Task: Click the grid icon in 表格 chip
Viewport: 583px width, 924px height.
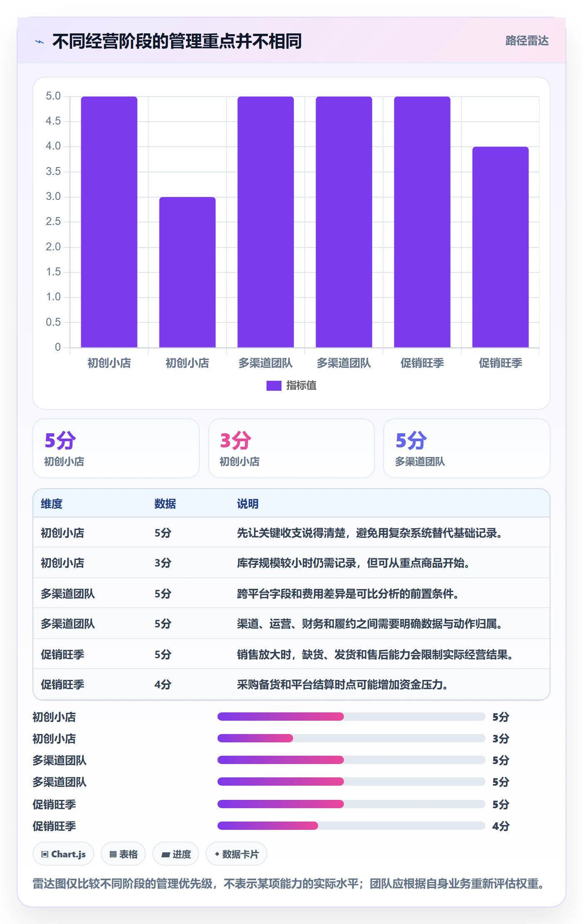Action: tap(113, 854)
